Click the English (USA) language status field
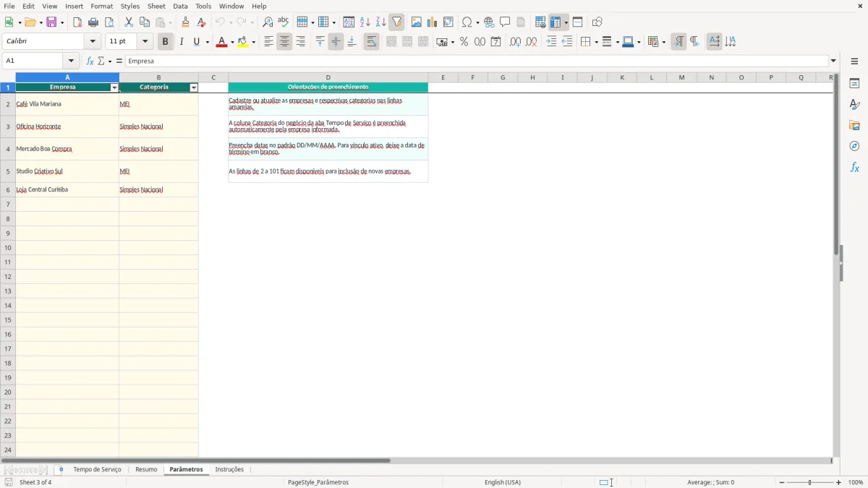 pos(503,482)
